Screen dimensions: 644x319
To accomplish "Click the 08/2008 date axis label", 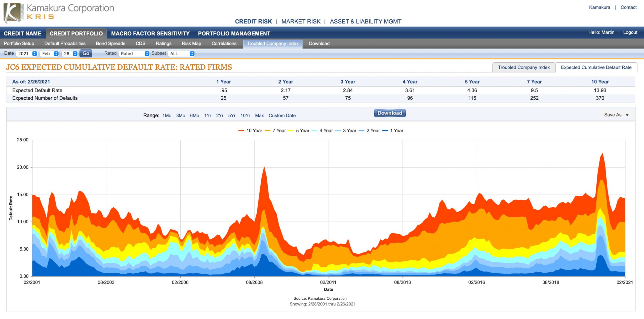I will point(254,282).
